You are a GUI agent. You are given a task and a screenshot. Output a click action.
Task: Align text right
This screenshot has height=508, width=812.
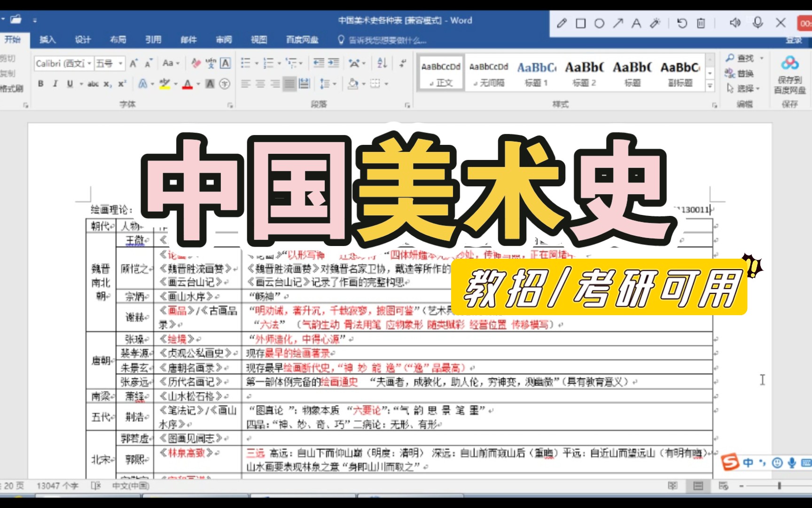[275, 84]
